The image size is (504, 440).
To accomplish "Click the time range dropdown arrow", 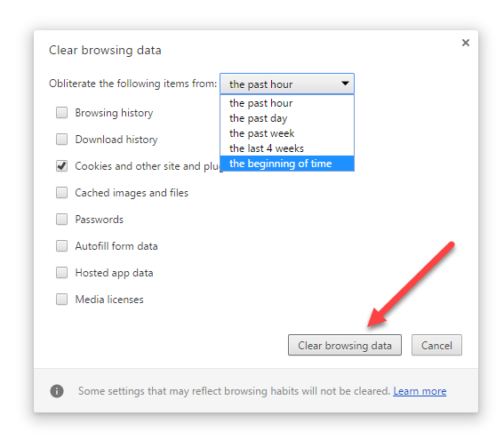I will (345, 84).
